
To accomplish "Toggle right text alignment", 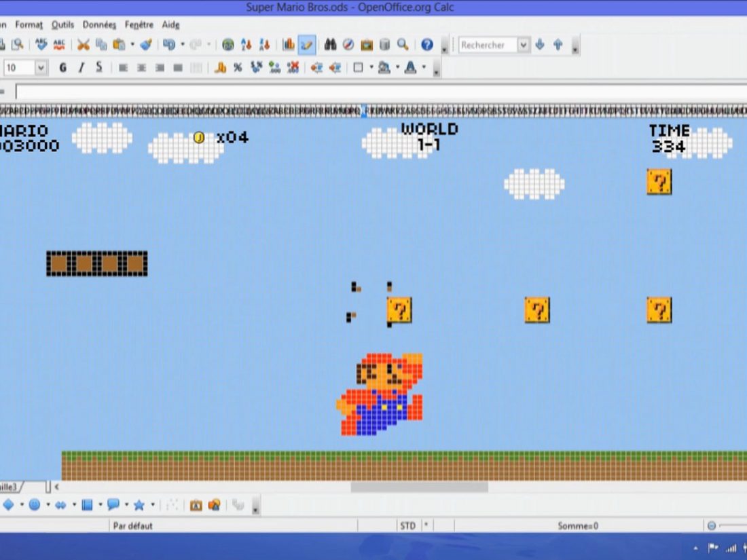I will 160,68.
